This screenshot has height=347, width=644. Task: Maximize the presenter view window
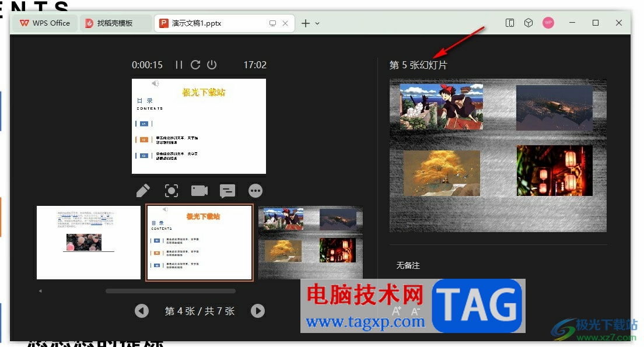click(596, 23)
